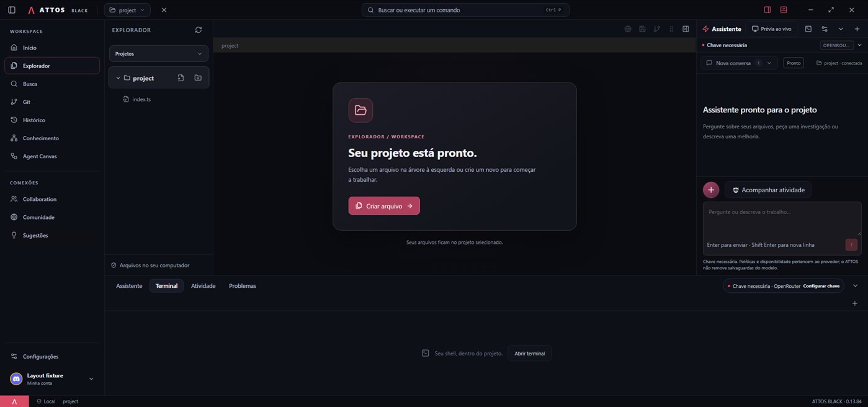Collapse the bottom panel chevron
The width and height of the screenshot is (868, 407).
(x=855, y=286)
